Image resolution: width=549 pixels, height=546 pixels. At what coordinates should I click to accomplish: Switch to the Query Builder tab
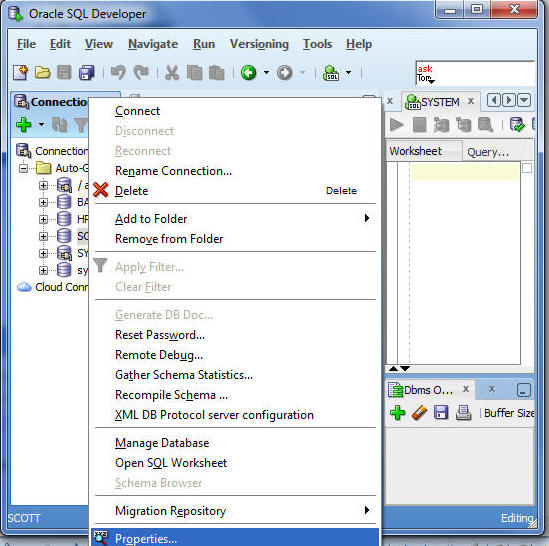tap(488, 152)
